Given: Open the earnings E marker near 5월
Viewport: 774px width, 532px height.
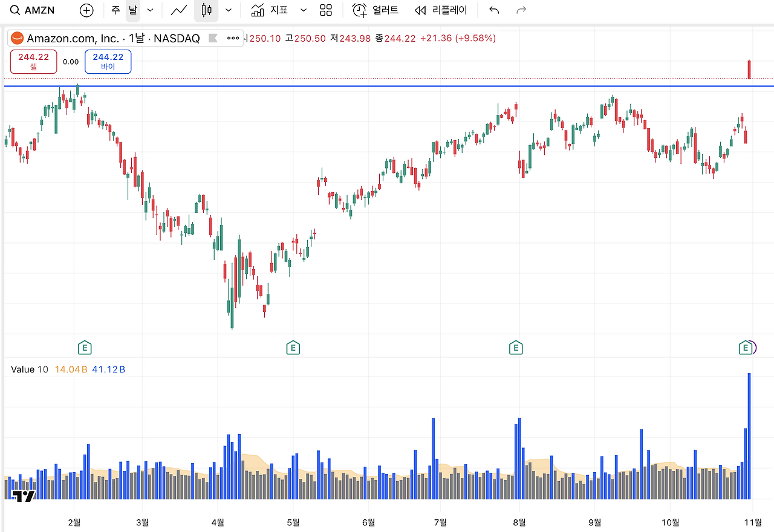Looking at the screenshot, I should 293,348.
